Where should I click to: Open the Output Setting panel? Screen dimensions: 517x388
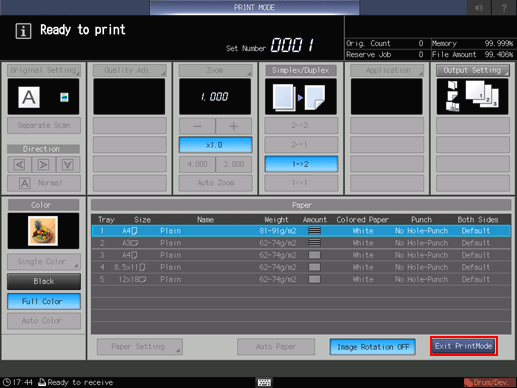472,70
